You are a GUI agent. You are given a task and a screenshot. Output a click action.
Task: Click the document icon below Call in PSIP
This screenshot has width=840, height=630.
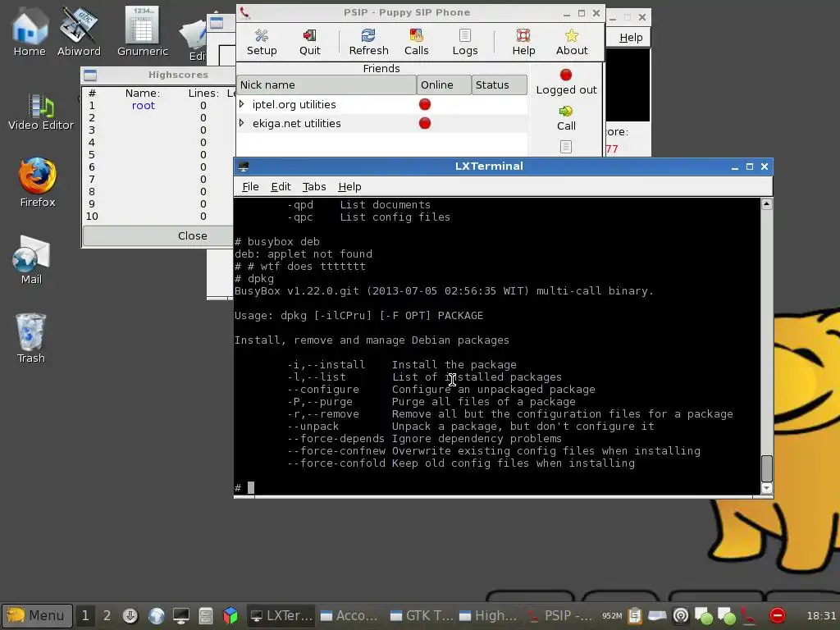coord(566,146)
